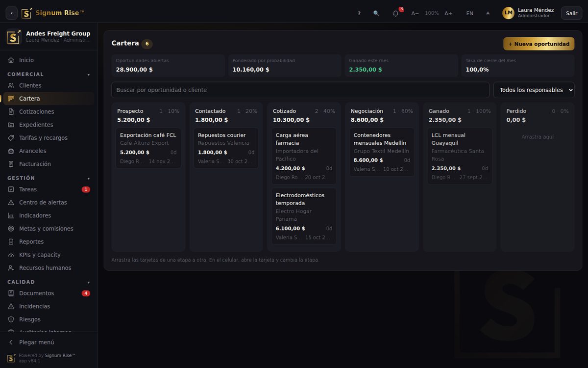
Task: Click the Contactado column header
Action: (x=226, y=115)
